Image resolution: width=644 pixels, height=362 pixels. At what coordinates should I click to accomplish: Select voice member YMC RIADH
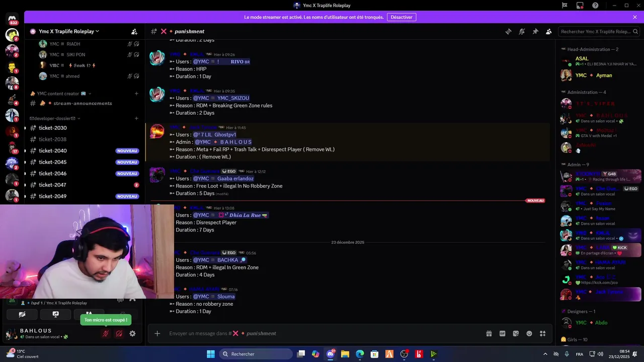[x=89, y=44]
